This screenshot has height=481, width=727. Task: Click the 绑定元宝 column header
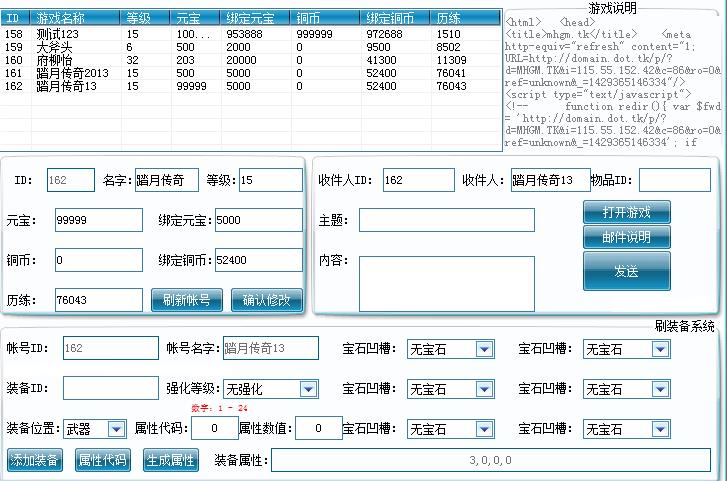pyautogui.click(x=255, y=18)
